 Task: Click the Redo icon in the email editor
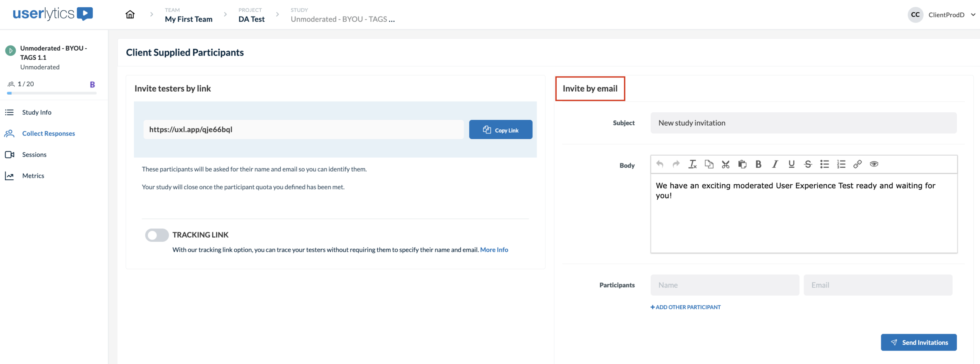tap(676, 164)
